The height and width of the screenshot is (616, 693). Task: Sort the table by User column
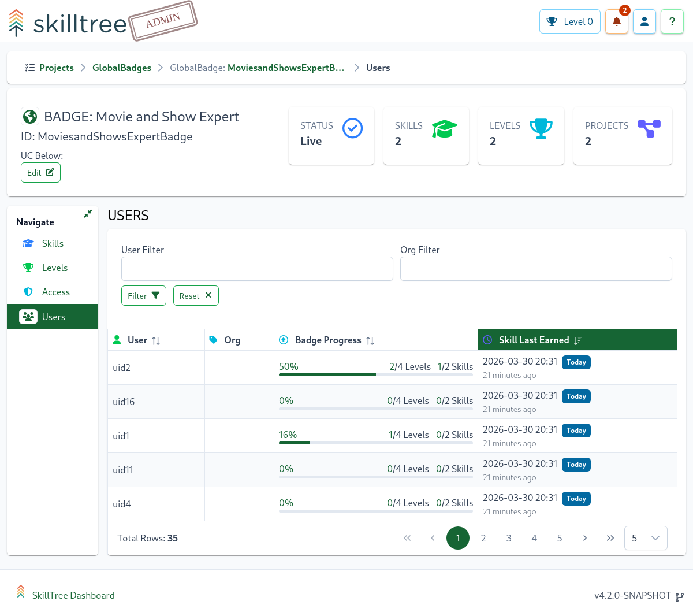156,340
